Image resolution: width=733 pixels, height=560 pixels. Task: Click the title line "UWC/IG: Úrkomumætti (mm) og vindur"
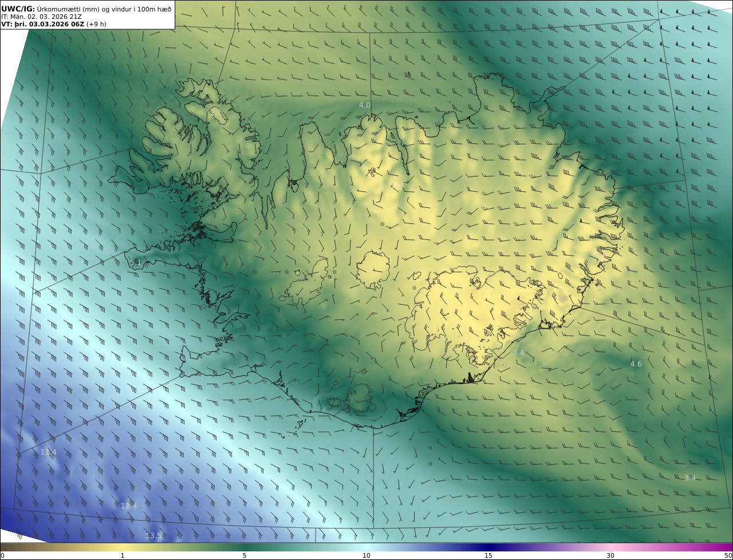click(x=86, y=9)
